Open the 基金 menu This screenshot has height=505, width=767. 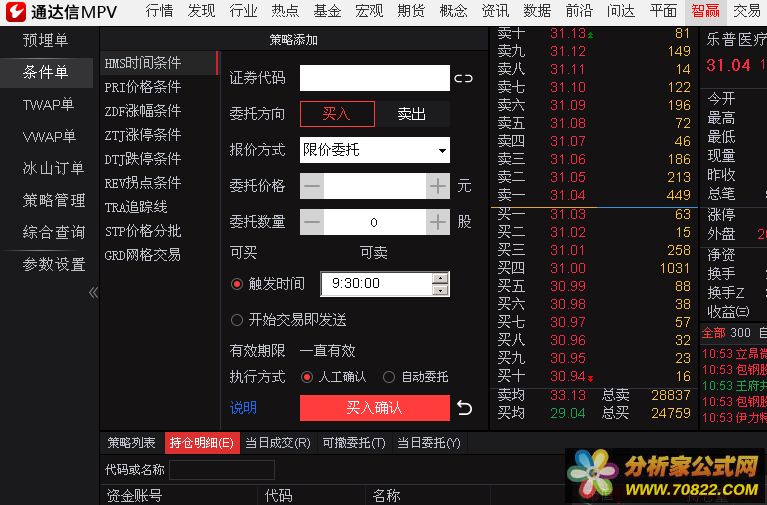(x=327, y=11)
